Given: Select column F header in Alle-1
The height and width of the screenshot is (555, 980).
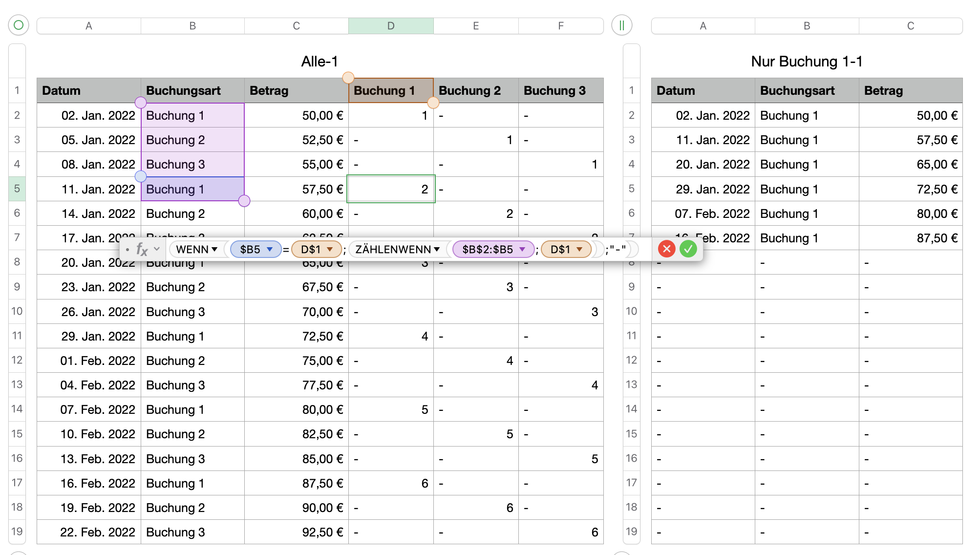Looking at the screenshot, I should 560,26.
